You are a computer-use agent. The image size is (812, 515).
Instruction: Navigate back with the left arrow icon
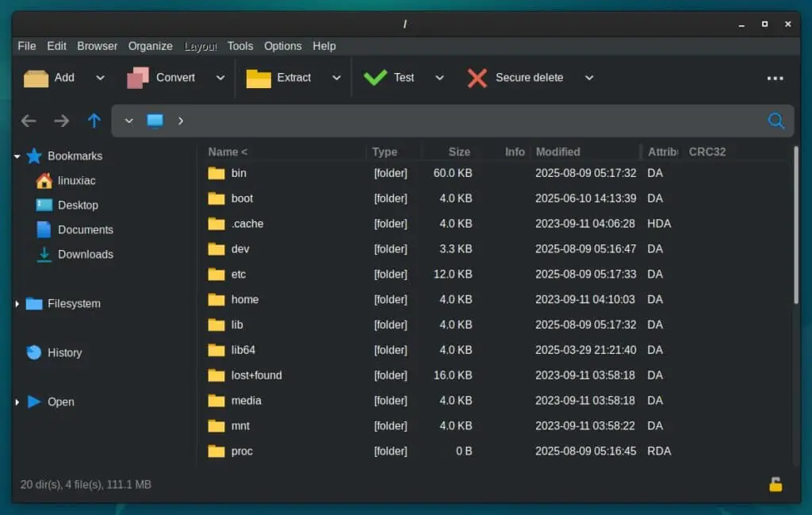pyautogui.click(x=29, y=121)
